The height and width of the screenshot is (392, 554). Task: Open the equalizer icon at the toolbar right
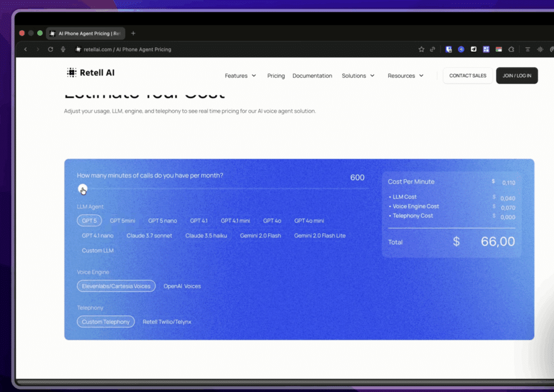(x=540, y=49)
